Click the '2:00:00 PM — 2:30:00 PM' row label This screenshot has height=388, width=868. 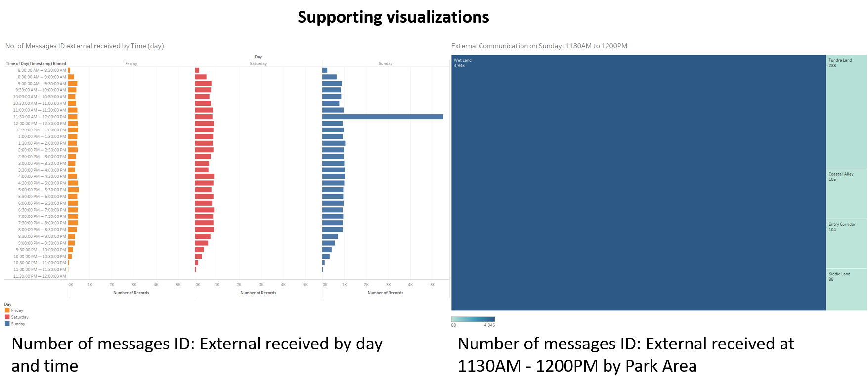[x=42, y=150]
